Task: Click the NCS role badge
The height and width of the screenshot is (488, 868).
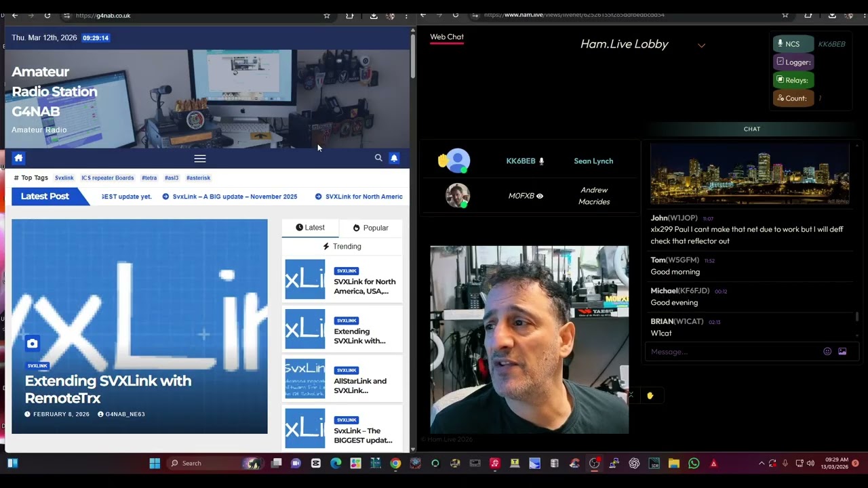Action: click(793, 44)
